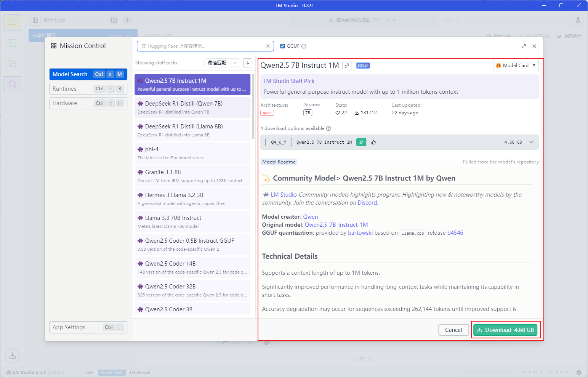
Task: Reverse sort order with down arrow button
Action: 248,63
